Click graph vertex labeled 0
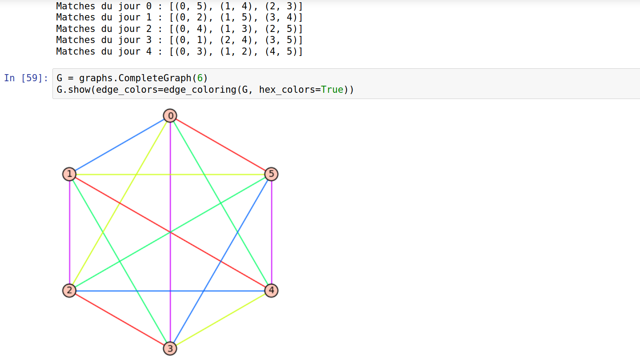Screen dimensions: 640x364 click(x=170, y=116)
